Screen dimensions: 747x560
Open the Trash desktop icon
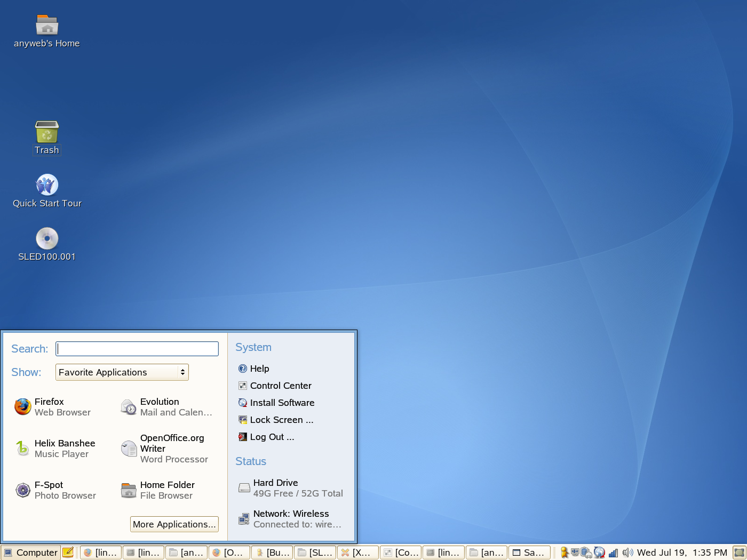tap(47, 138)
